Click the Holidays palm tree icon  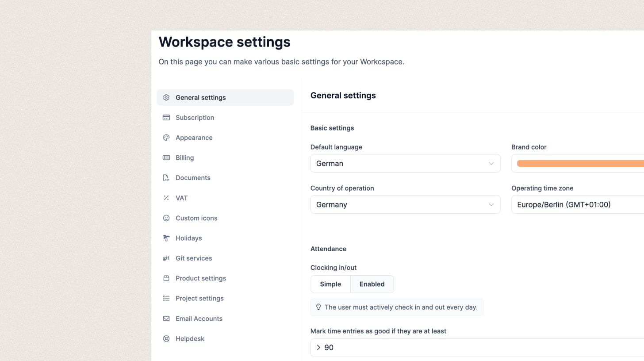point(166,238)
